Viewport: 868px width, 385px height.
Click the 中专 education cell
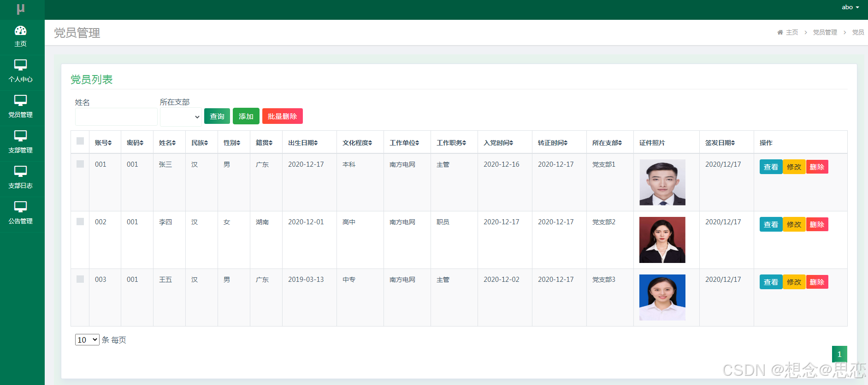348,280
